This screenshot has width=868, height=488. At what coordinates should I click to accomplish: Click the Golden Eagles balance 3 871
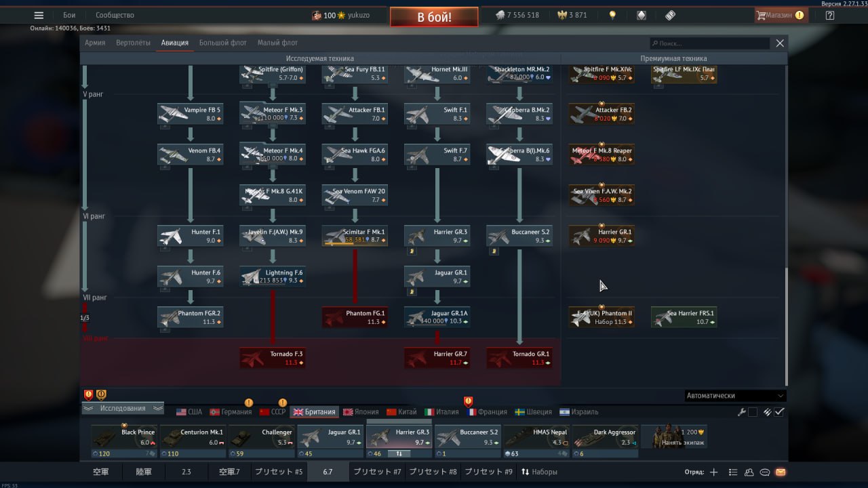[572, 15]
